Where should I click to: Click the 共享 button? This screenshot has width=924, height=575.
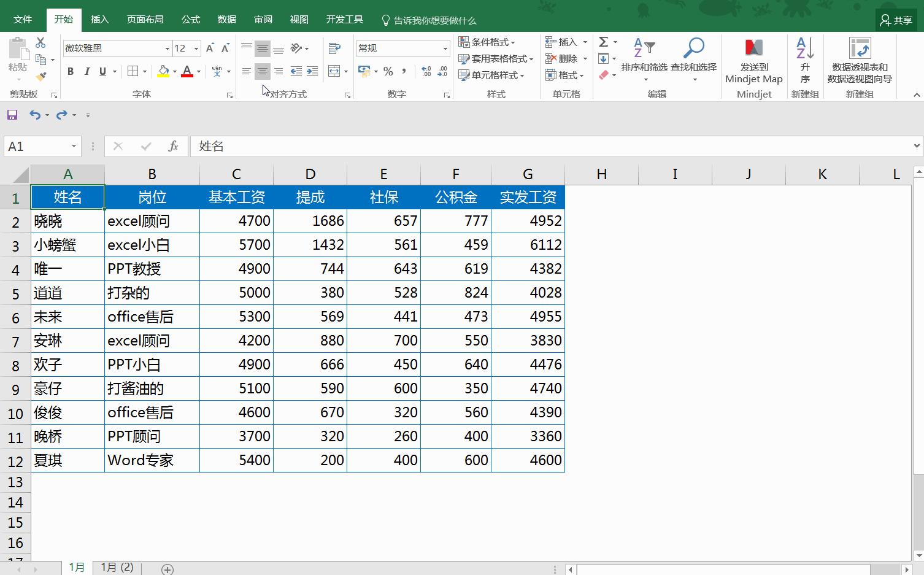click(895, 19)
